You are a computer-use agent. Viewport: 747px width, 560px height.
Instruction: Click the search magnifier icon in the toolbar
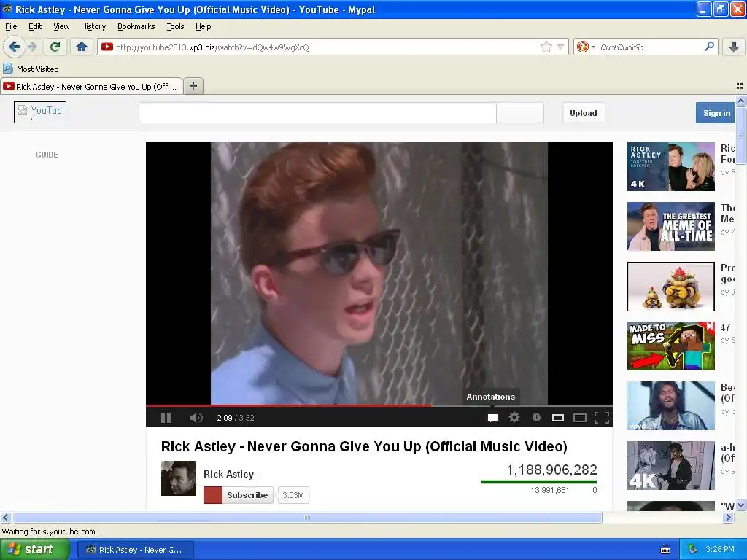click(709, 47)
